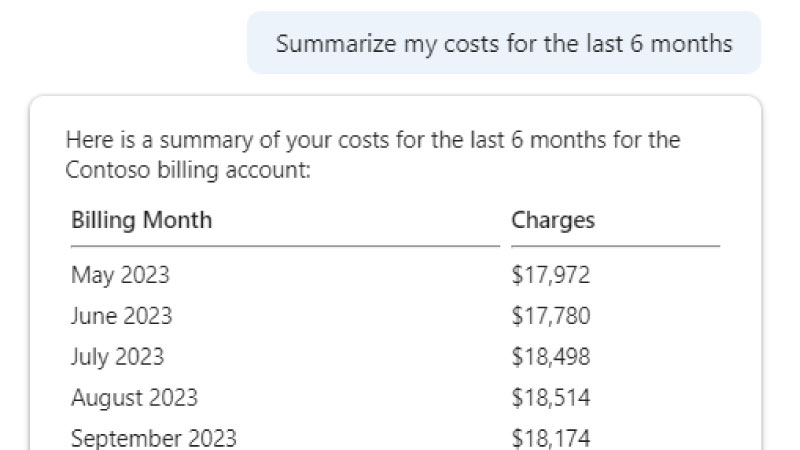Select the $18,498 charges value
This screenshot has height=450, width=800.
(x=551, y=357)
